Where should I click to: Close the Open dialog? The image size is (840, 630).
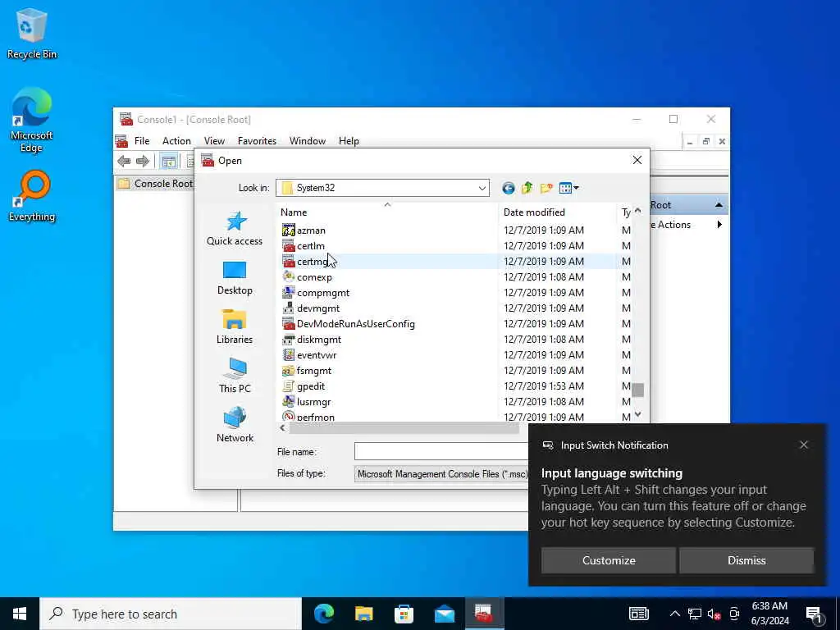(637, 160)
